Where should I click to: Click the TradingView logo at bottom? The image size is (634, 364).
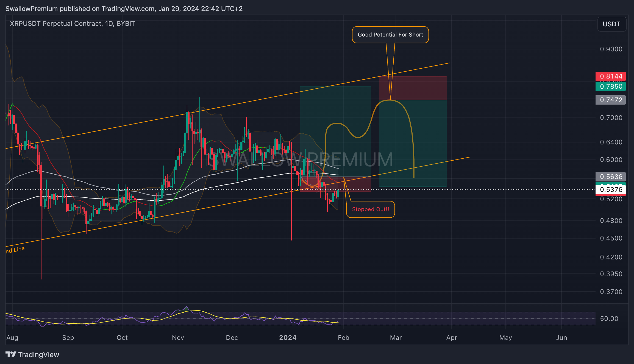click(x=32, y=355)
